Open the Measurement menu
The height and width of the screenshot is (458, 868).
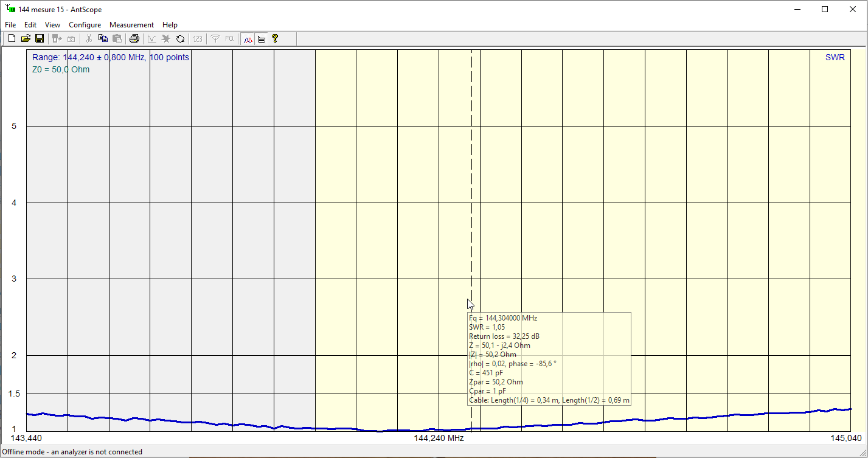[131, 25]
